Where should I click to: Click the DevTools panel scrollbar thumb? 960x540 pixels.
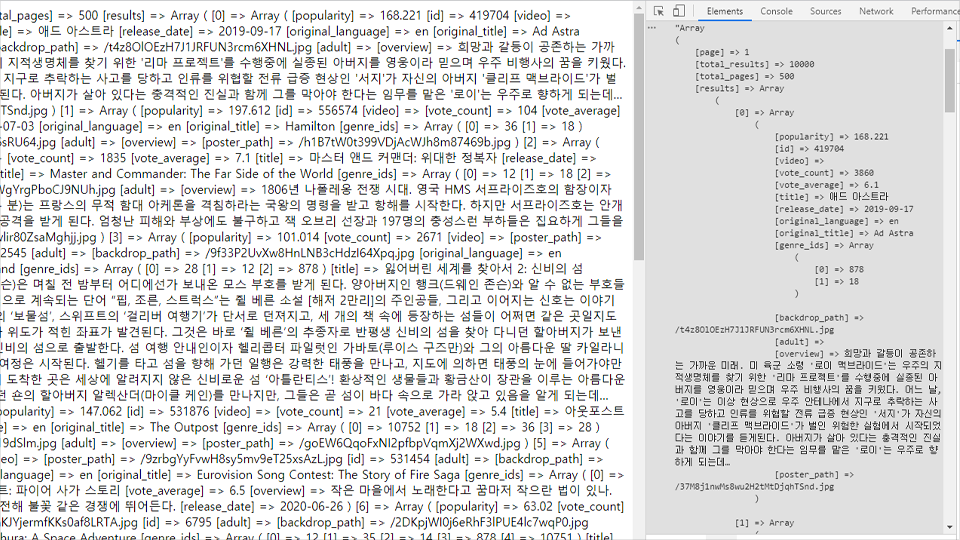950,80
